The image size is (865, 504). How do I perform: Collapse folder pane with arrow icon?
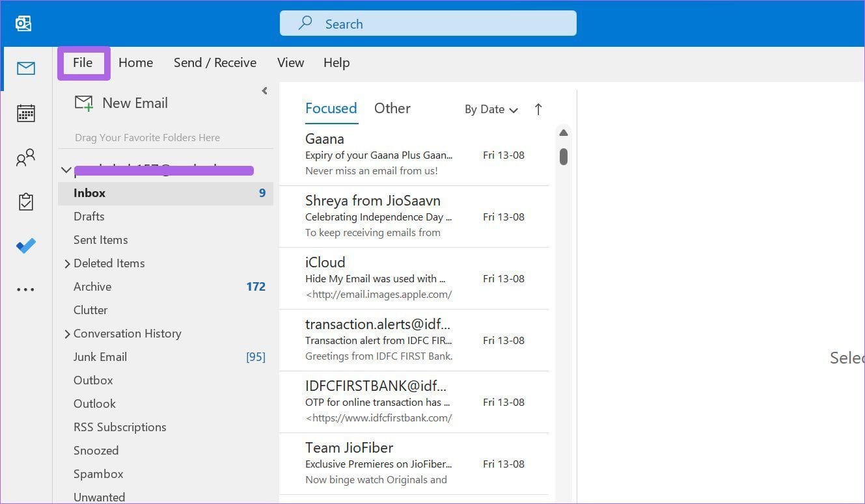264,91
